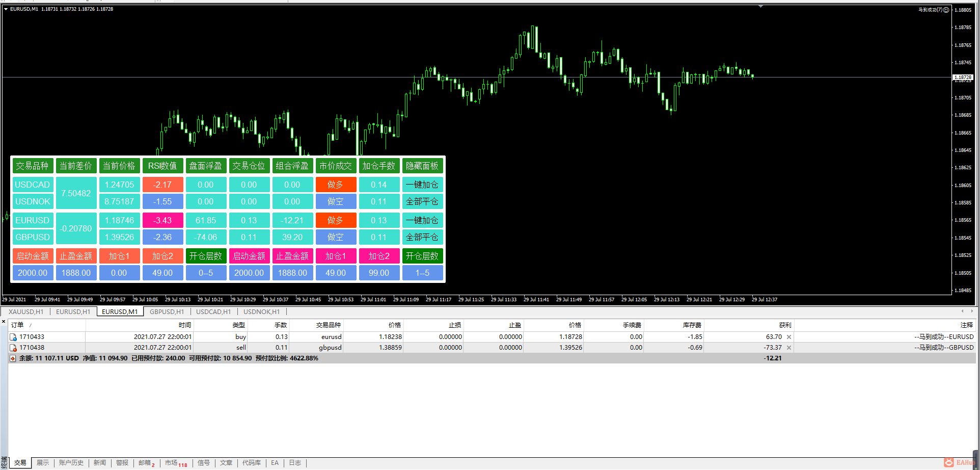The width and height of the screenshot is (980, 470).
Task: Click the order icon beside 1710433
Action: 13,337
